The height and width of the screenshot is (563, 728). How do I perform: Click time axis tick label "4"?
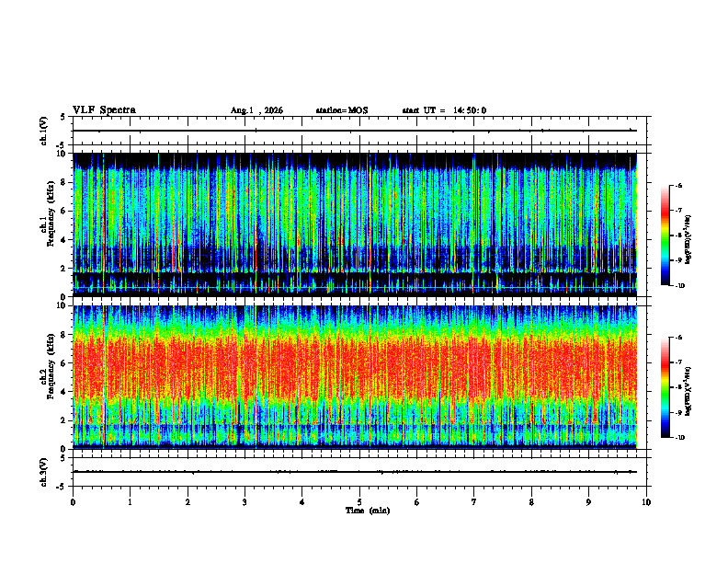(302, 502)
